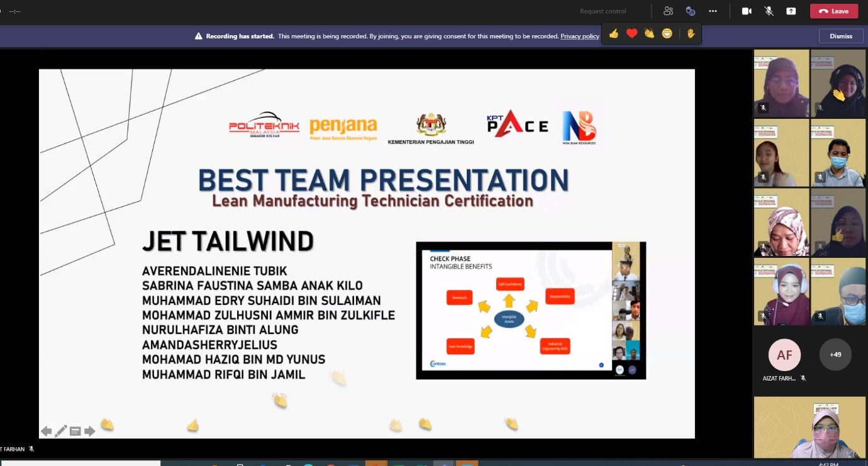Click 'MOHAMMAD ZULHUSNI AMMIR BIN ZULKIFLE'
868x466 pixels.
(x=269, y=315)
